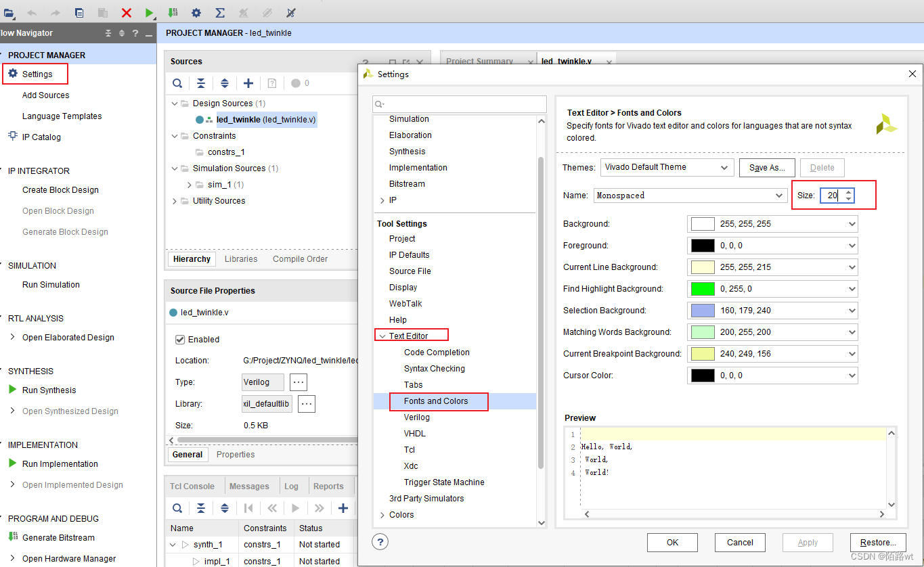
Task: Add sources using the plus icon in Sources
Action: pos(248,83)
